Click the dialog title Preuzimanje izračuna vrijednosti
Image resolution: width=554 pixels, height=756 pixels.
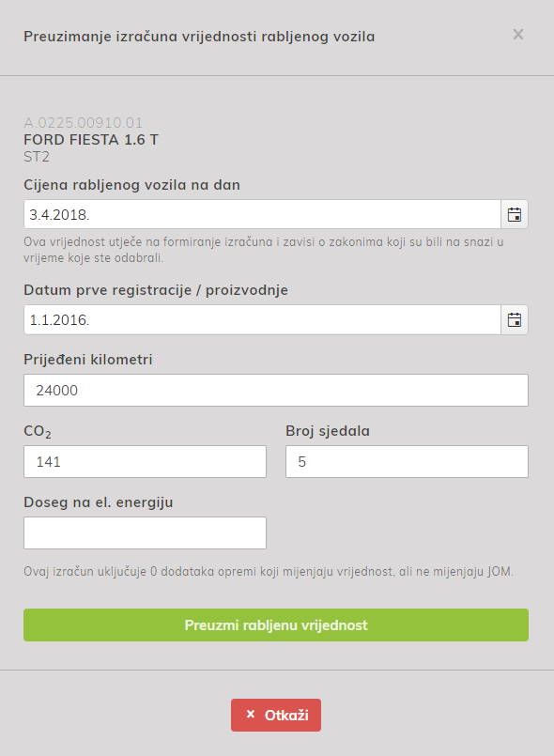[199, 37]
